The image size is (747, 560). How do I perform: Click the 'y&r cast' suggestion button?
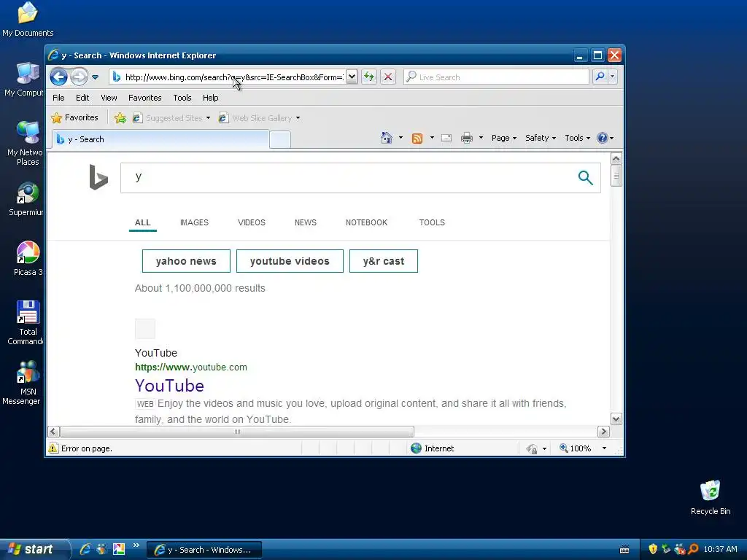pos(384,261)
